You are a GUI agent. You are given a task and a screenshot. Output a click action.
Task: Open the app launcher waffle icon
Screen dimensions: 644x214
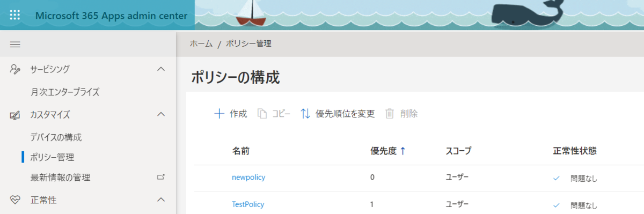click(15, 15)
